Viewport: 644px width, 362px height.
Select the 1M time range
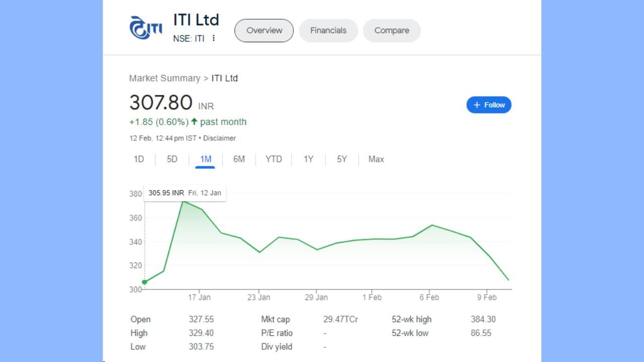click(x=205, y=159)
